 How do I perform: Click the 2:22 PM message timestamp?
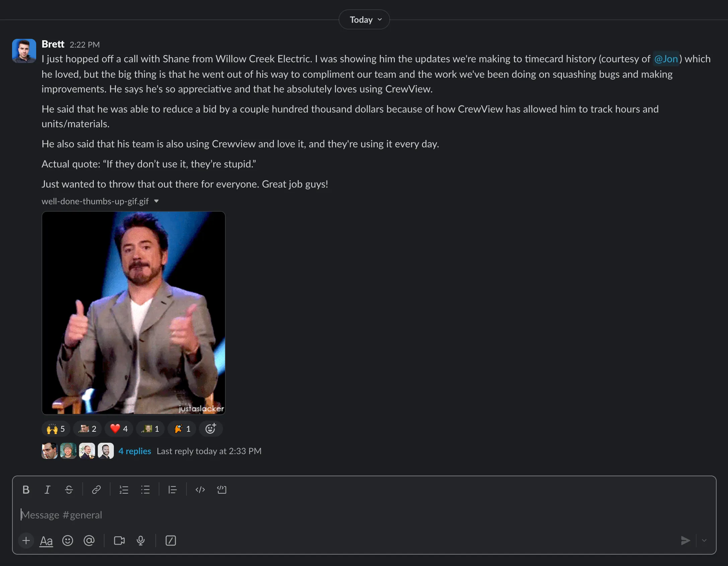pos(85,45)
